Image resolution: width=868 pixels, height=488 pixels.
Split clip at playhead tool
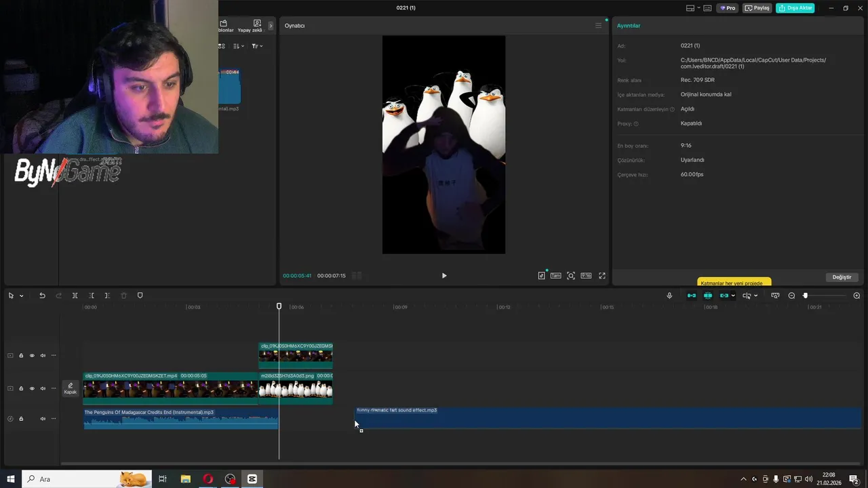(x=75, y=296)
